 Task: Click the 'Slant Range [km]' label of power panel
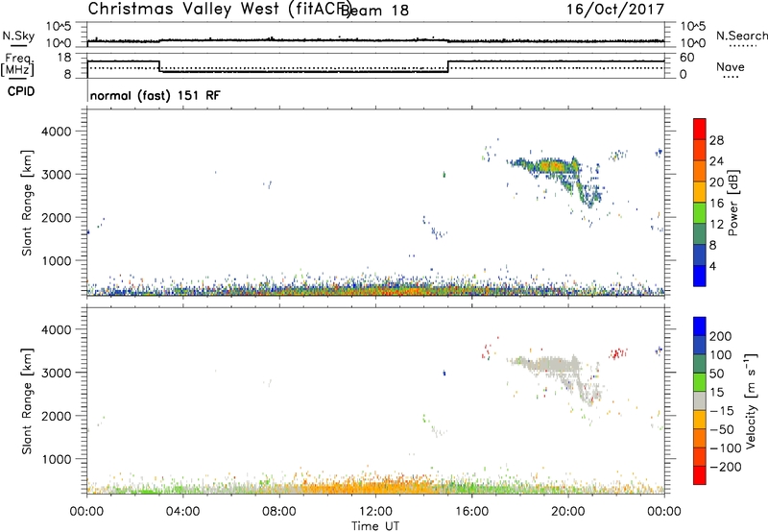click(x=27, y=203)
